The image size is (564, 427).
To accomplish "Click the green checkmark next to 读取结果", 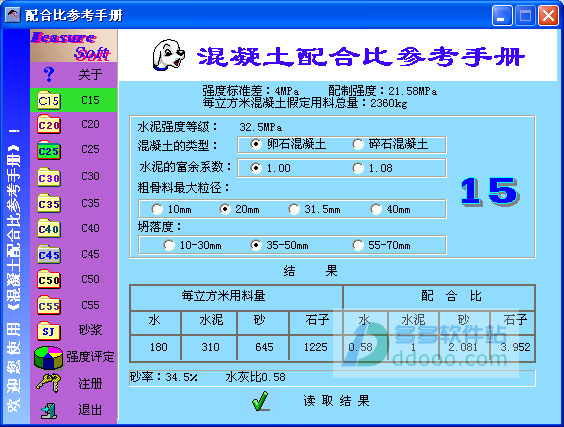I will click(x=260, y=401).
